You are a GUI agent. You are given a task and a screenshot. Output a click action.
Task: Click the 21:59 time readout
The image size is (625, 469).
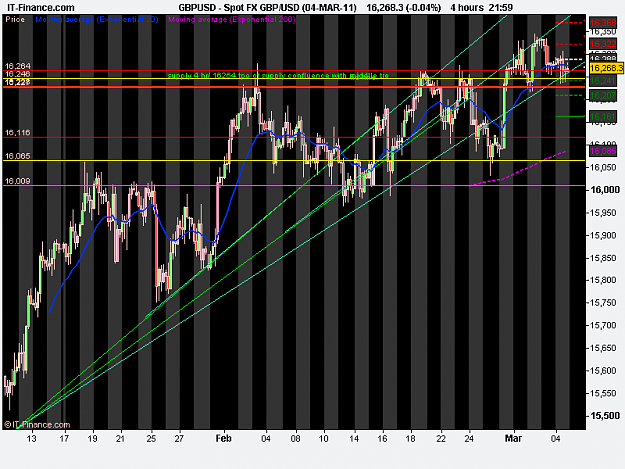502,8
